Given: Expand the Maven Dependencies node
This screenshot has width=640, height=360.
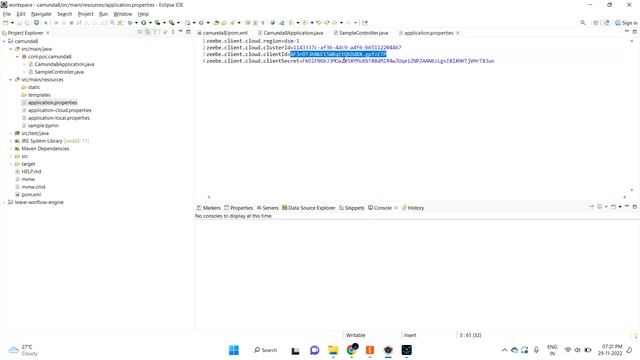Looking at the screenshot, I should (11, 149).
